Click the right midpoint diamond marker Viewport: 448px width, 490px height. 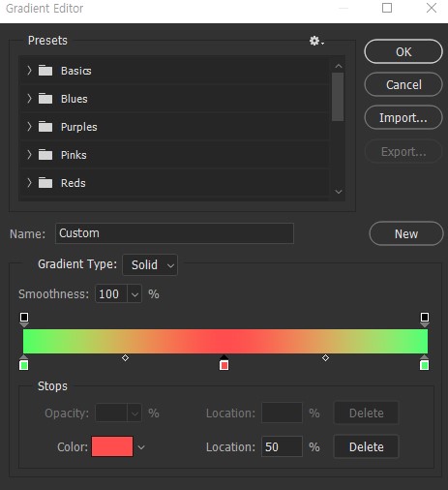pos(325,357)
